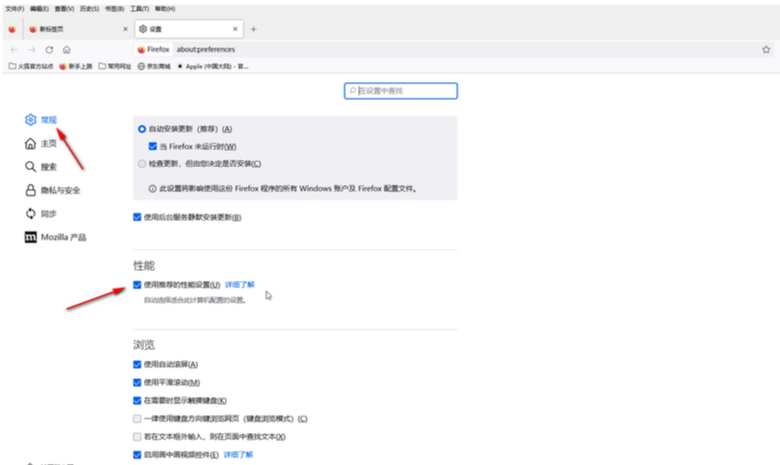Toggle 使用平滑滚动 checkbox
Screen dimensions: 780x465
[137, 382]
